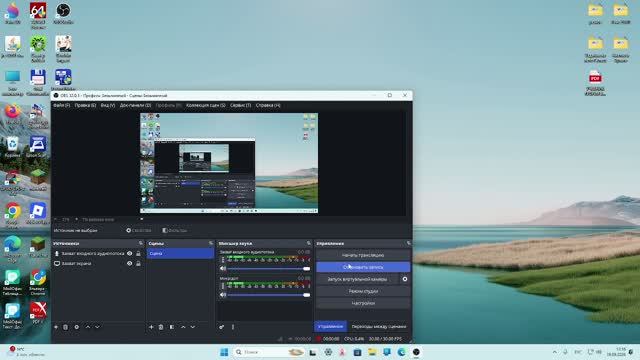The image size is (640, 360).
Task: Select Захват входного аудиопотока source row
Action: coord(98,253)
